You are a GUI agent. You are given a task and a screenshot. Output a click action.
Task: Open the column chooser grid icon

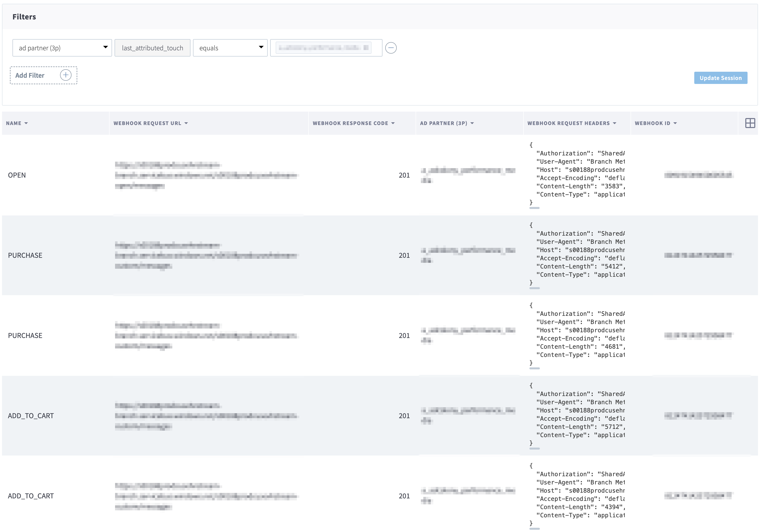750,123
